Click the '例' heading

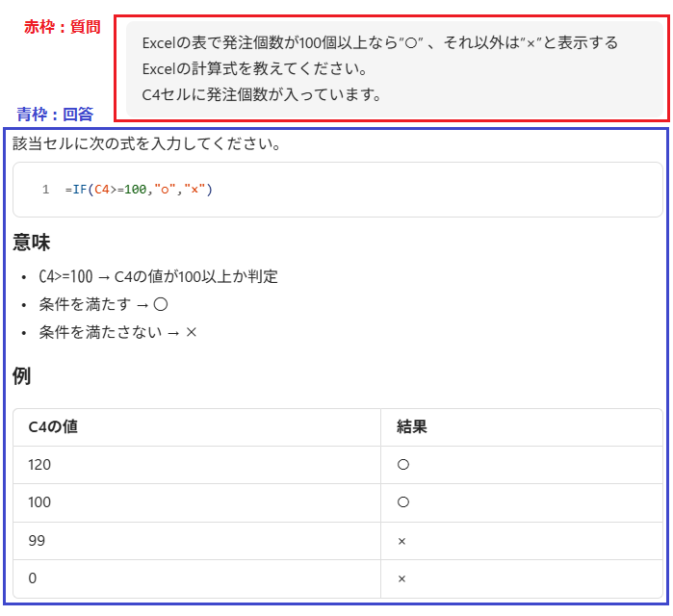point(21,376)
